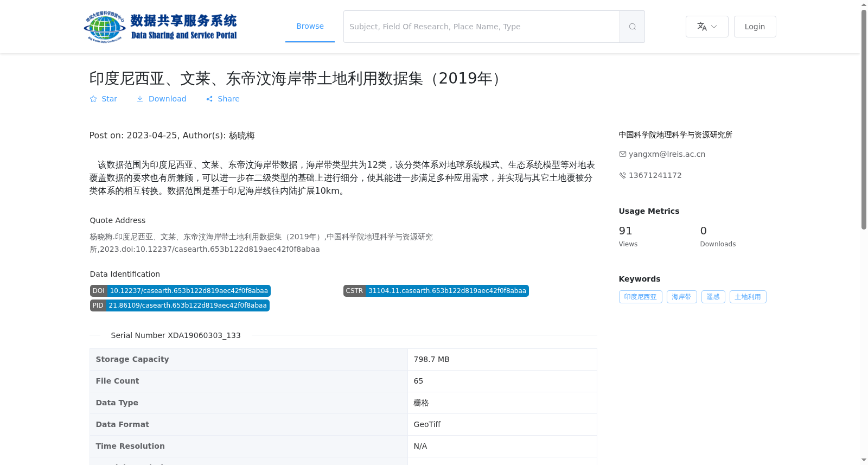Open the language switcher dropdown

tap(707, 27)
